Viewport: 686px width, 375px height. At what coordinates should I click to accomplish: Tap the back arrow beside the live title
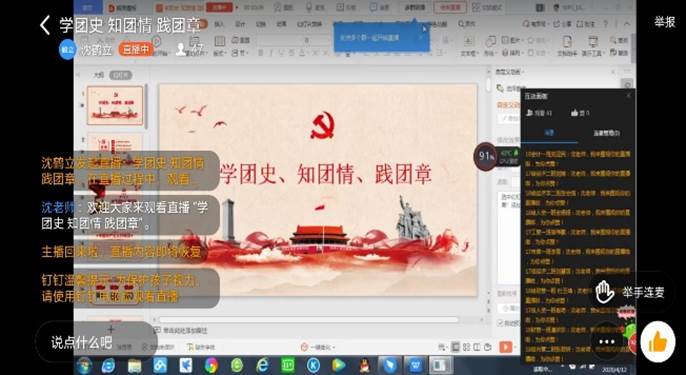click(x=45, y=25)
